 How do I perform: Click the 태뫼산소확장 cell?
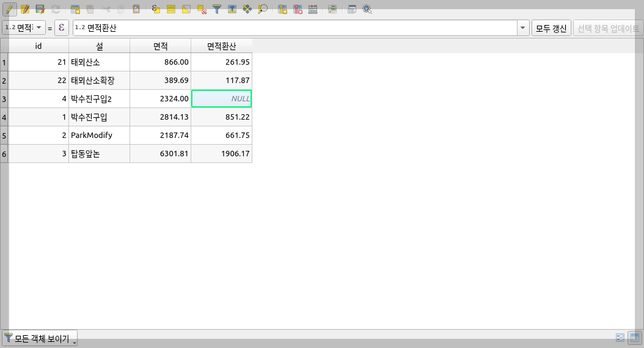(x=100, y=81)
